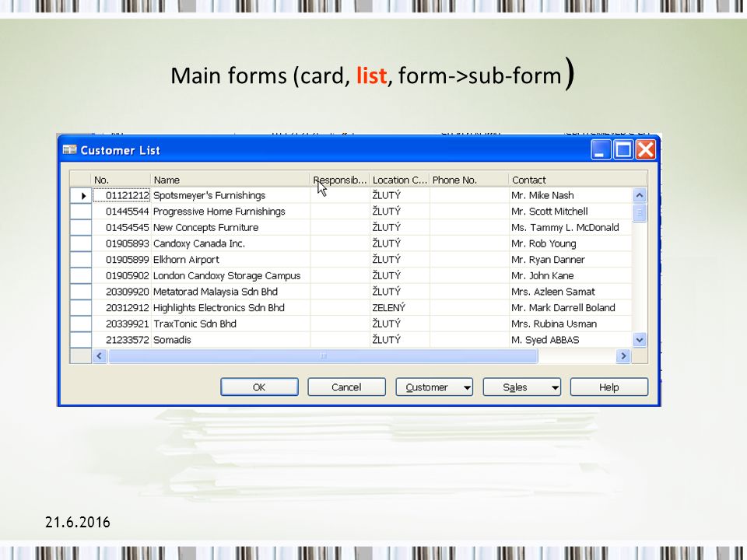
Task: Click the vertical scrollbar up arrow
Action: (x=640, y=195)
